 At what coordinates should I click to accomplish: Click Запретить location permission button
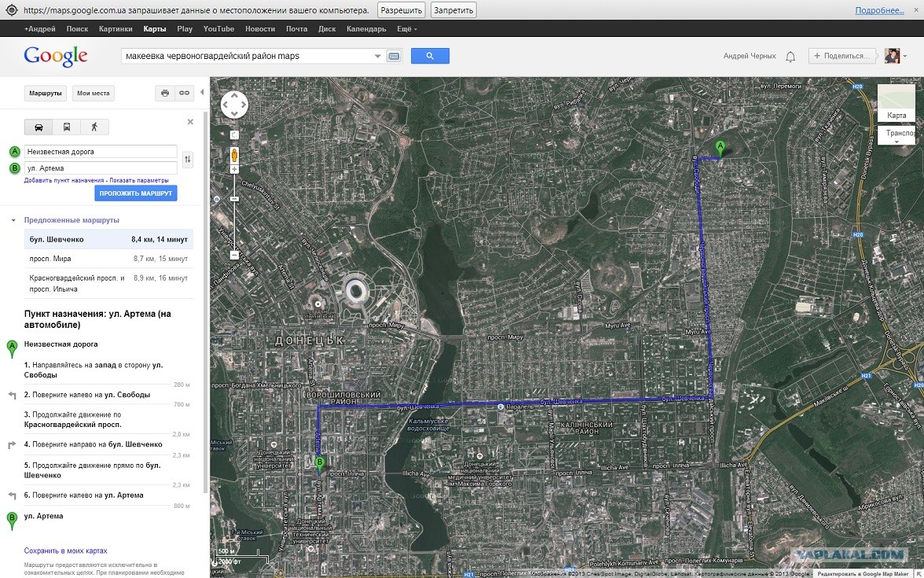[x=453, y=10]
